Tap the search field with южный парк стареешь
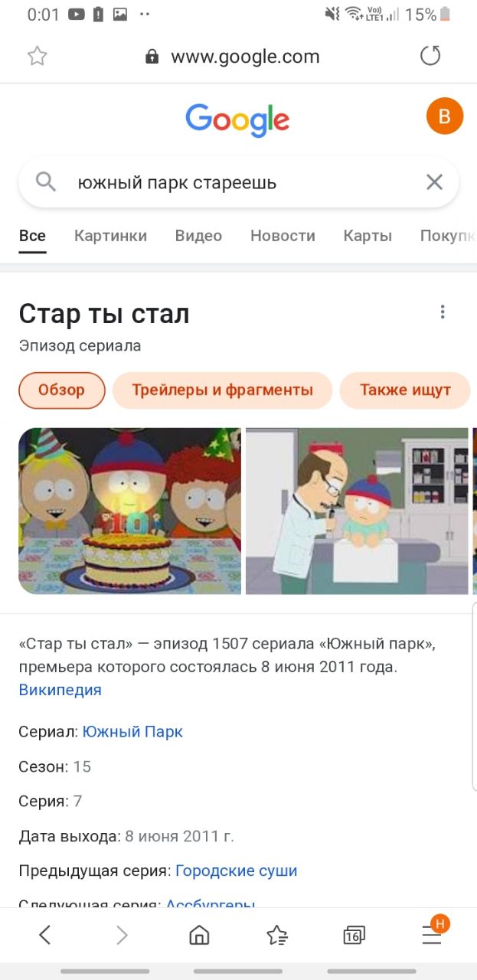Screen dimensions: 477x980 tap(238, 183)
